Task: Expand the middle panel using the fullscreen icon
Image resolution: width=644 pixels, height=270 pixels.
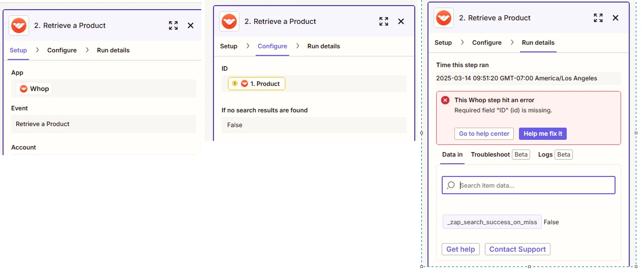Action: [384, 21]
